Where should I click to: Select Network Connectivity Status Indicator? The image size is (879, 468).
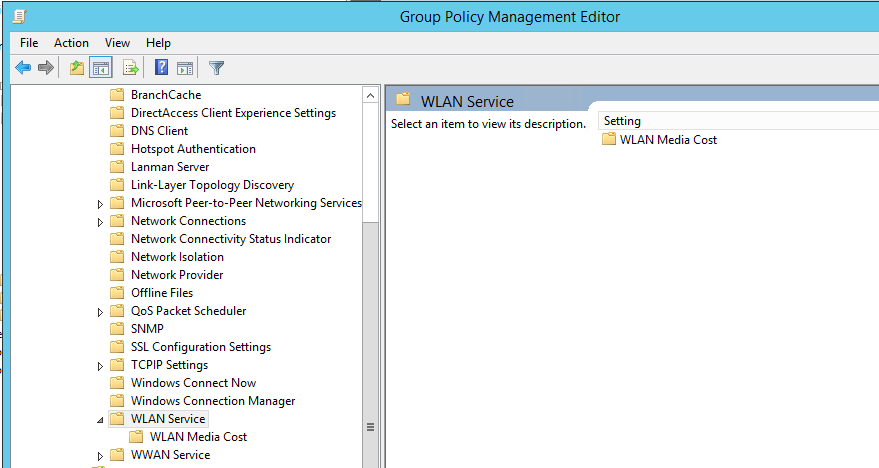click(x=231, y=239)
